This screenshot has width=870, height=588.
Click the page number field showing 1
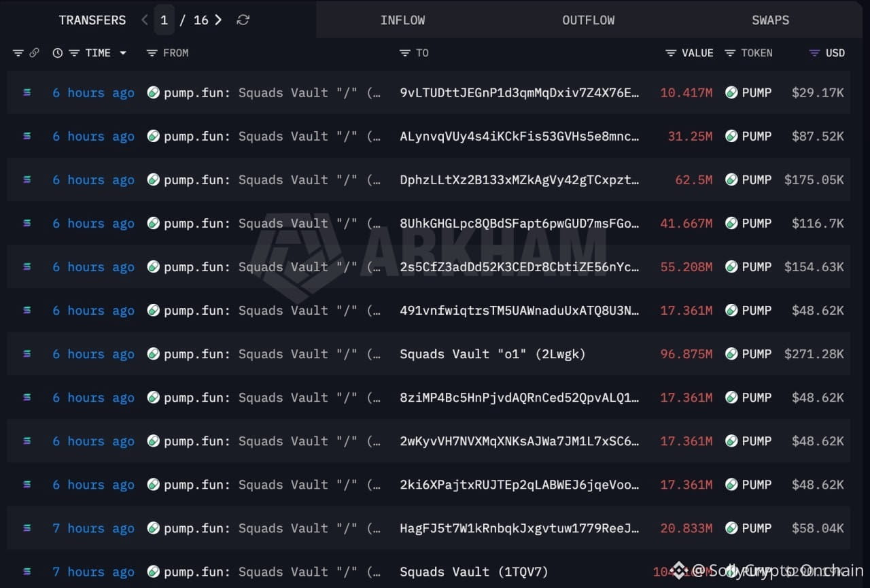coord(164,20)
